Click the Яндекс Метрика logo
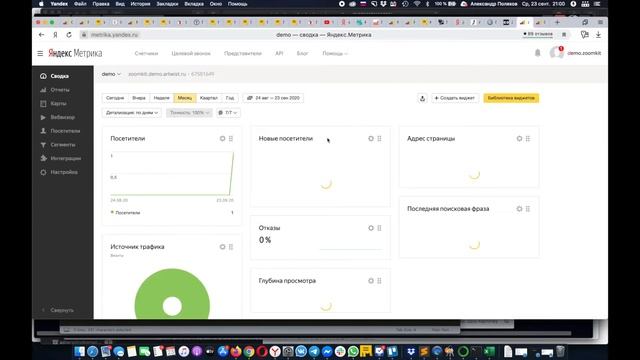Image resolution: width=640 pixels, height=360 pixels. (75, 53)
